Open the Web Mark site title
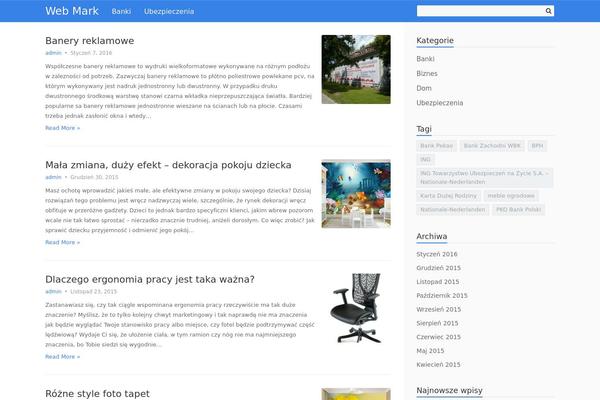Viewport: 600px width, 400px height. tap(72, 11)
